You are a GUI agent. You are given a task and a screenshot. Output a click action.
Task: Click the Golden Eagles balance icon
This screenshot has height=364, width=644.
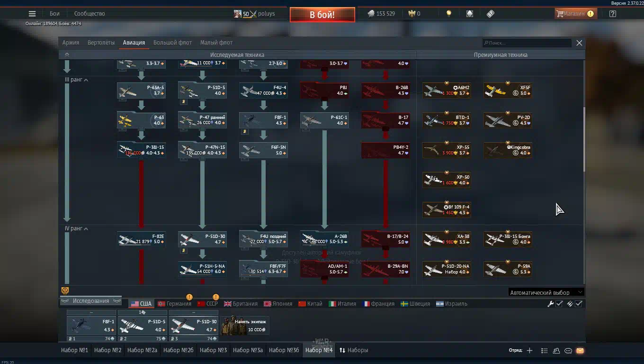(x=411, y=14)
